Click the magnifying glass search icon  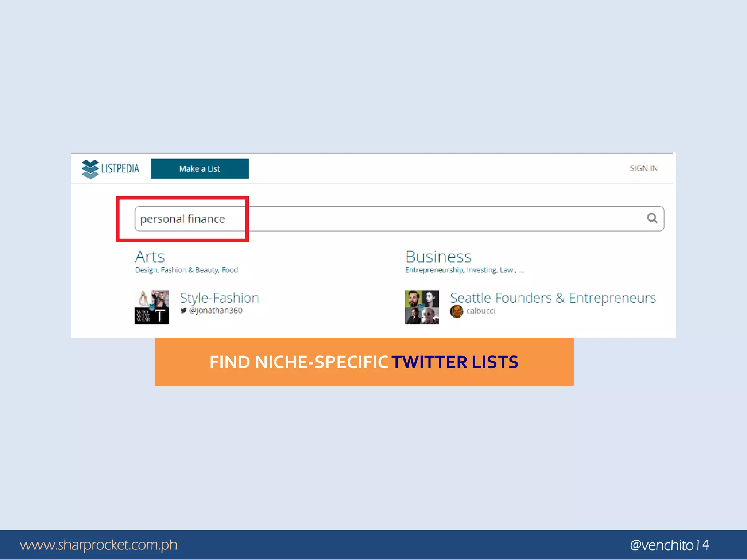click(652, 218)
